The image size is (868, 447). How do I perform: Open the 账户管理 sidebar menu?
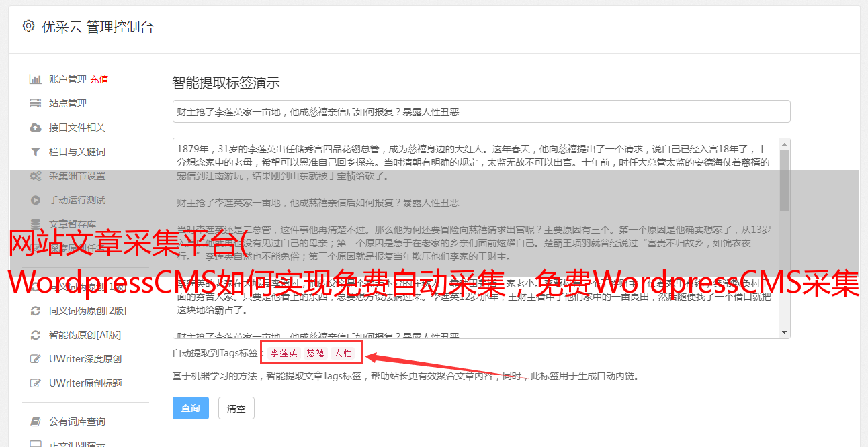click(67, 79)
